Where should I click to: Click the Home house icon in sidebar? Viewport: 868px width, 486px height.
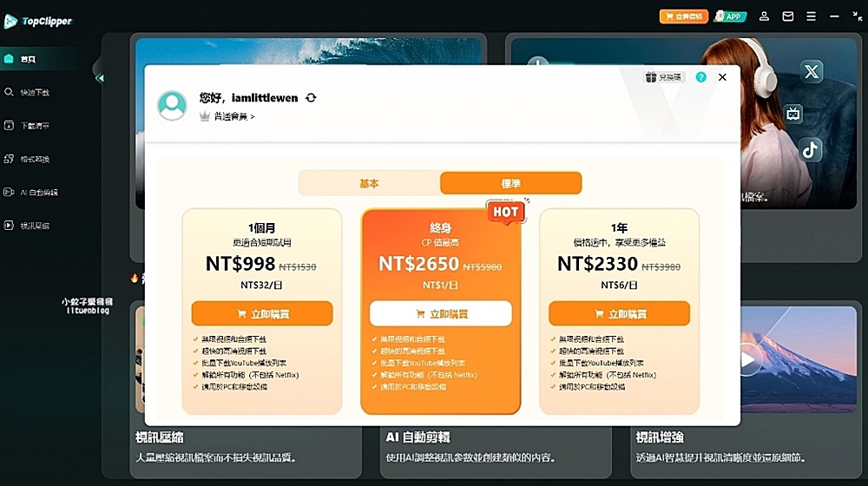point(9,59)
